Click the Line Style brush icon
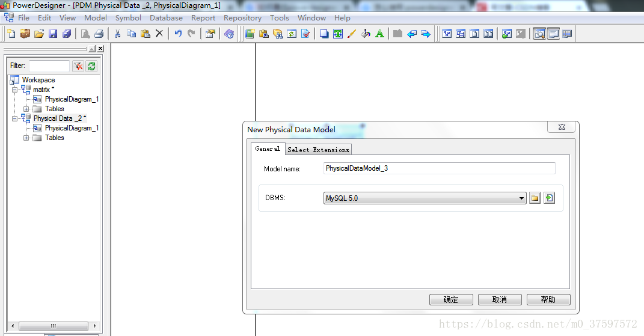Viewport: 644px width, 336px height. [x=352, y=34]
